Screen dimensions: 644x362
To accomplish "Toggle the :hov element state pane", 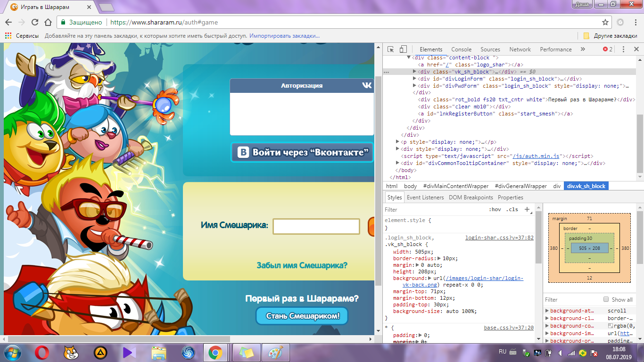I will tap(495, 209).
